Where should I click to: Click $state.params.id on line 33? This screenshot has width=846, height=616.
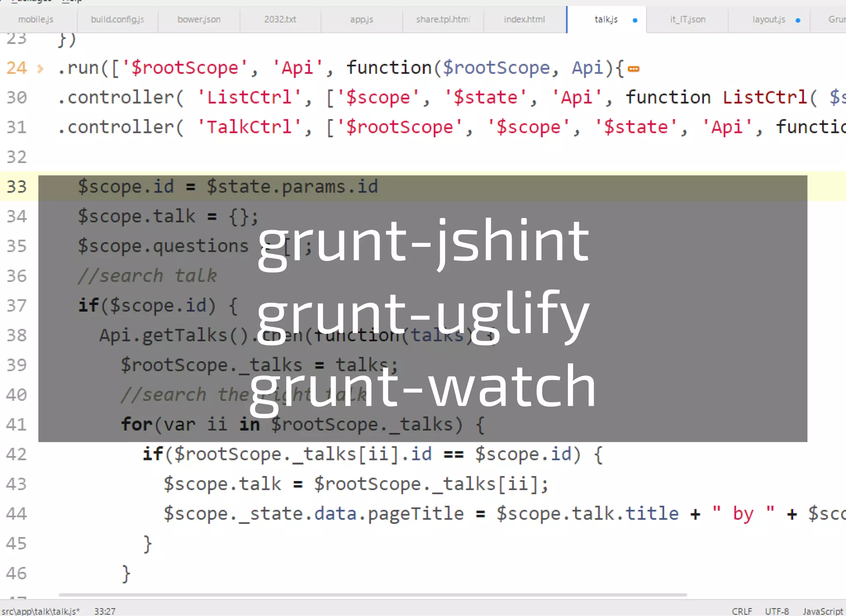coord(292,187)
